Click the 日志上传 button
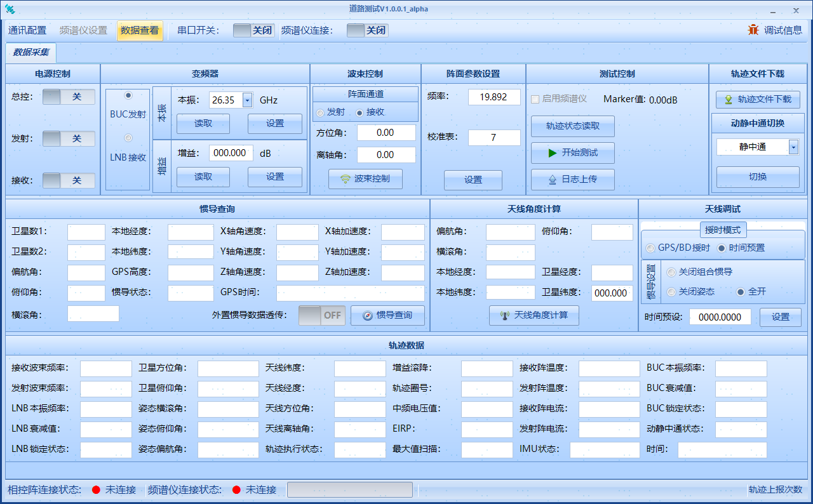The height and width of the screenshot is (504, 813). (573, 180)
